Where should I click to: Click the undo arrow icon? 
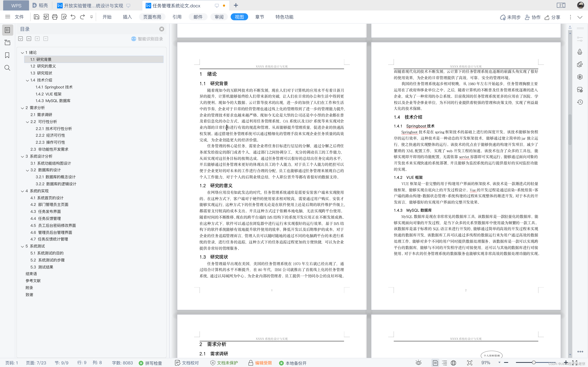pos(73,17)
